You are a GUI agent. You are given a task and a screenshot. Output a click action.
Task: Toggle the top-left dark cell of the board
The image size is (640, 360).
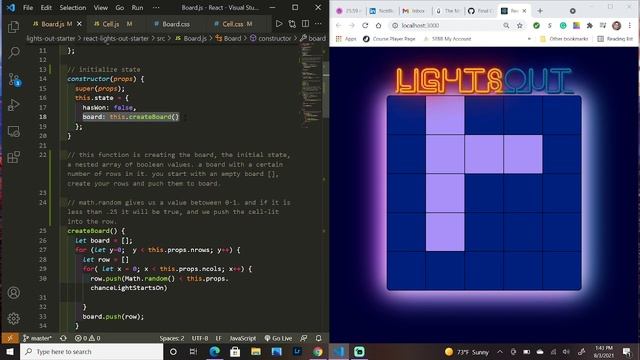click(406, 115)
